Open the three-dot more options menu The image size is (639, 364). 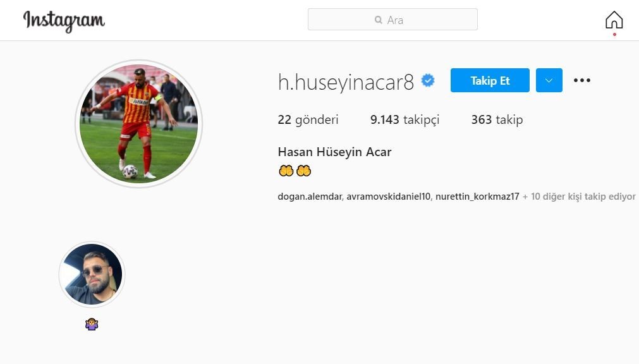pyautogui.click(x=581, y=80)
